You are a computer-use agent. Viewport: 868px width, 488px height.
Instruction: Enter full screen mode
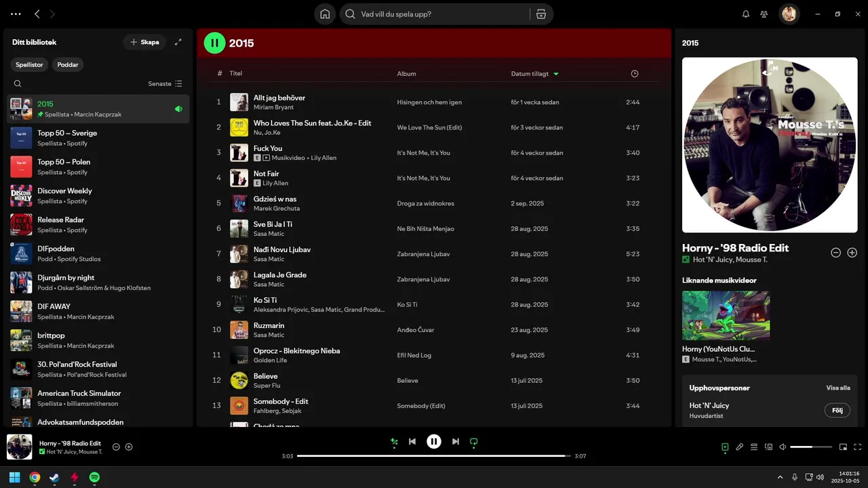(x=858, y=447)
